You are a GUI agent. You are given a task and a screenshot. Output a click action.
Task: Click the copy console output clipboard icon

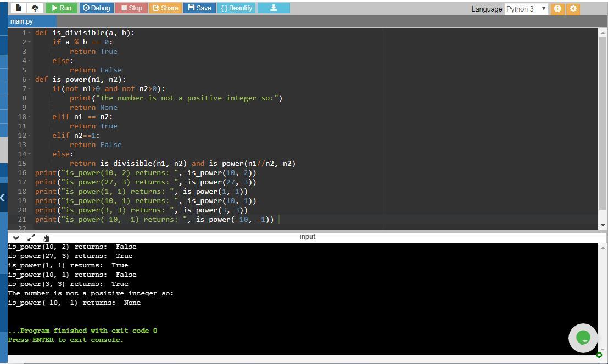pyautogui.click(x=46, y=238)
